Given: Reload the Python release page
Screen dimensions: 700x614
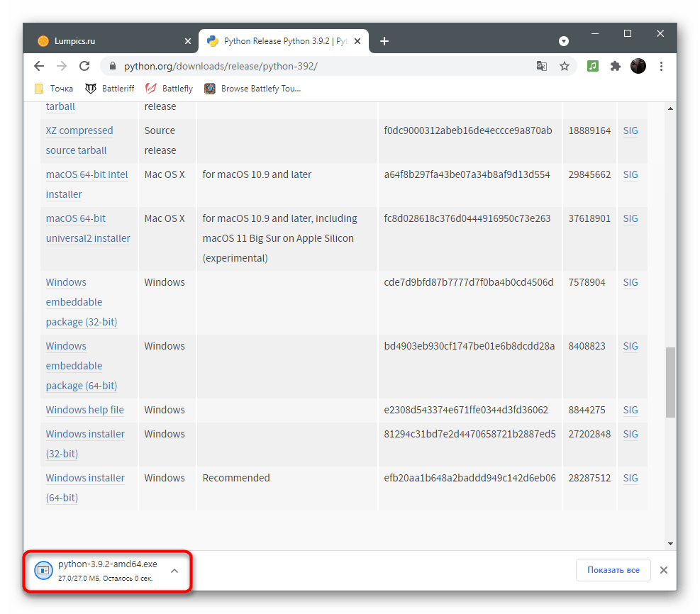Looking at the screenshot, I should (x=84, y=66).
